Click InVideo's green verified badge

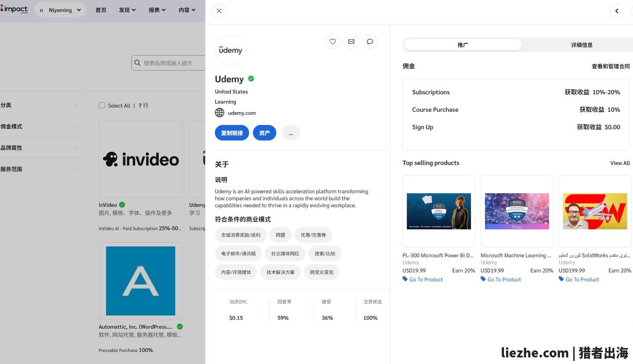pos(122,205)
